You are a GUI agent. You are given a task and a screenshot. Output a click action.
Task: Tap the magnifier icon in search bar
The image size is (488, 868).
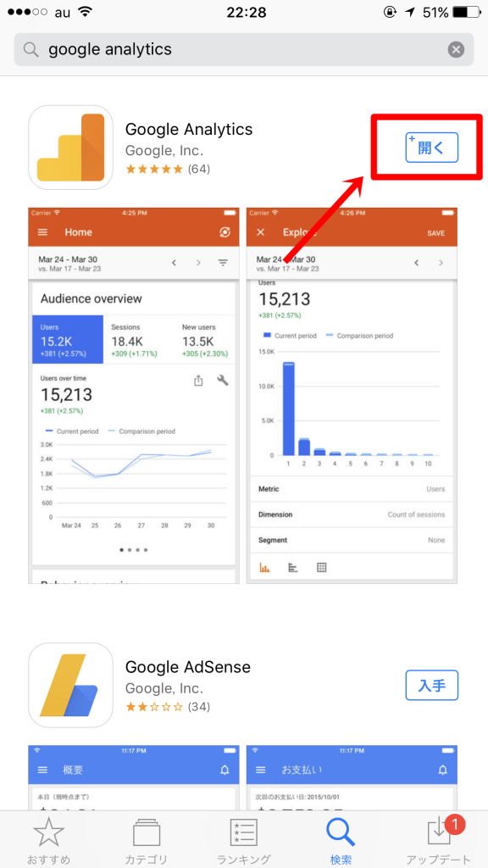click(31, 50)
